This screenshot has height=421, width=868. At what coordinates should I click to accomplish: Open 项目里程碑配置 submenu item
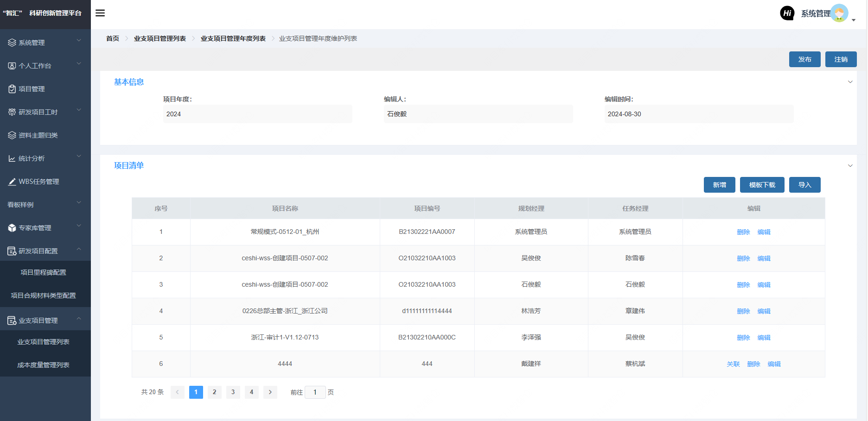(x=43, y=272)
